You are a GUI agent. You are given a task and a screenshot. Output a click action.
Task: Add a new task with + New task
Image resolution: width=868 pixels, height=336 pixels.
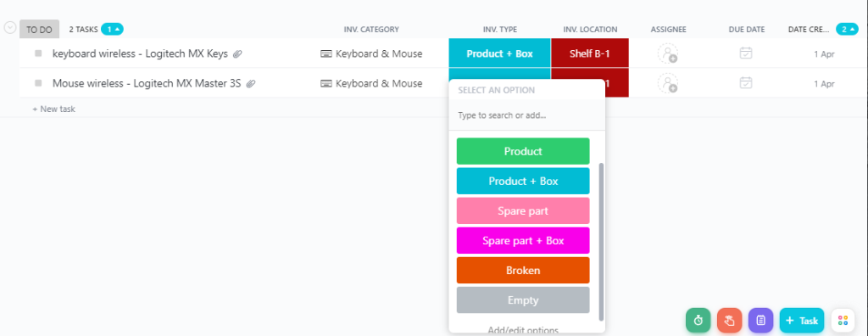click(53, 109)
